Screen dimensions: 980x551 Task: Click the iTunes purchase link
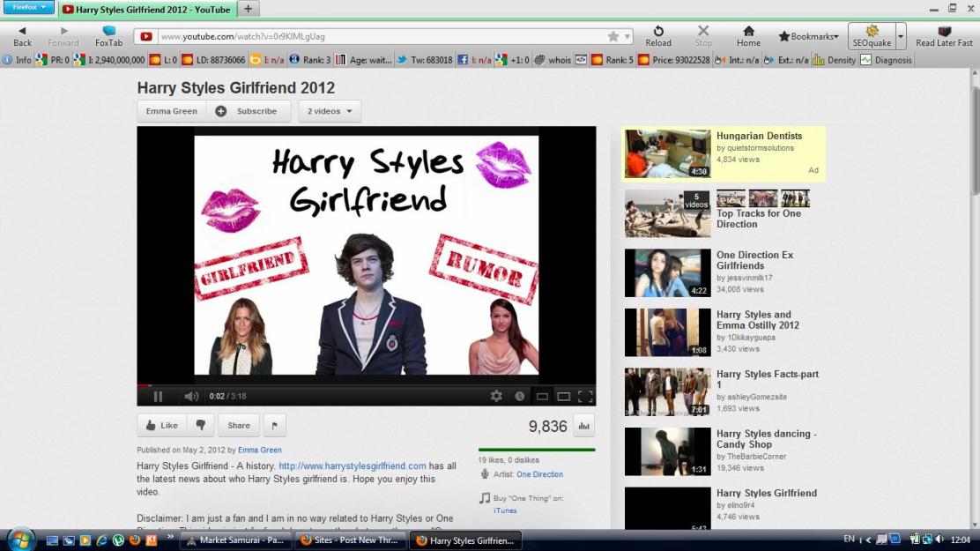point(505,510)
